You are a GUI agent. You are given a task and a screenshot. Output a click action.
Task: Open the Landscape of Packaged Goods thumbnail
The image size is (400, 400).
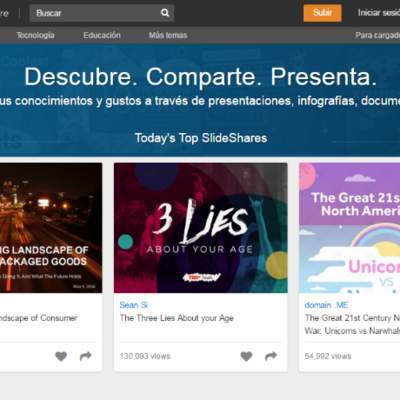click(51, 228)
